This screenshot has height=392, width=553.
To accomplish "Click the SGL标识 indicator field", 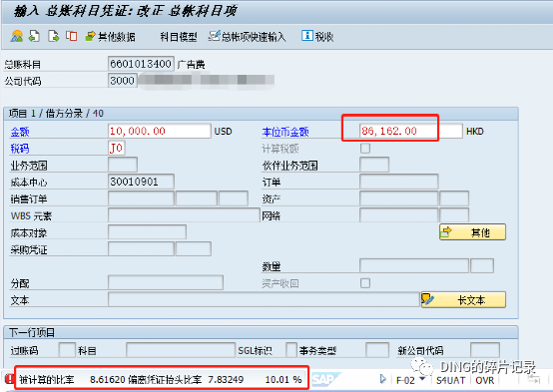I will click(x=291, y=350).
